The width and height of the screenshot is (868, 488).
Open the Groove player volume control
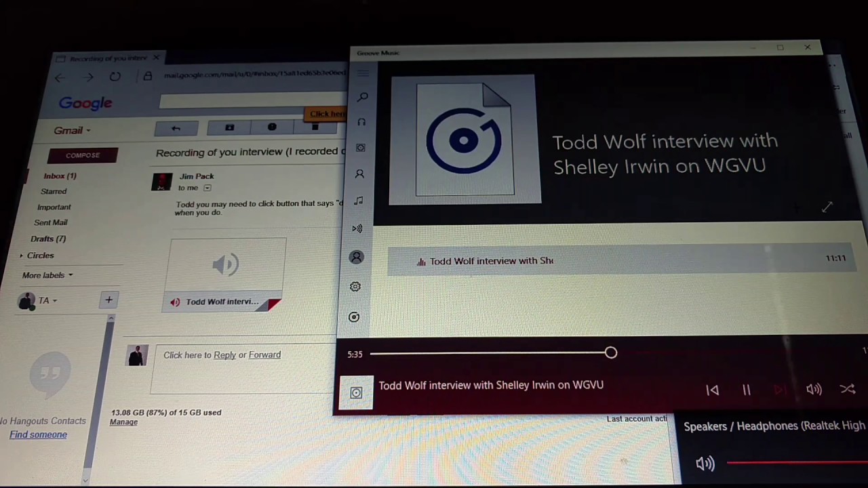(x=814, y=390)
